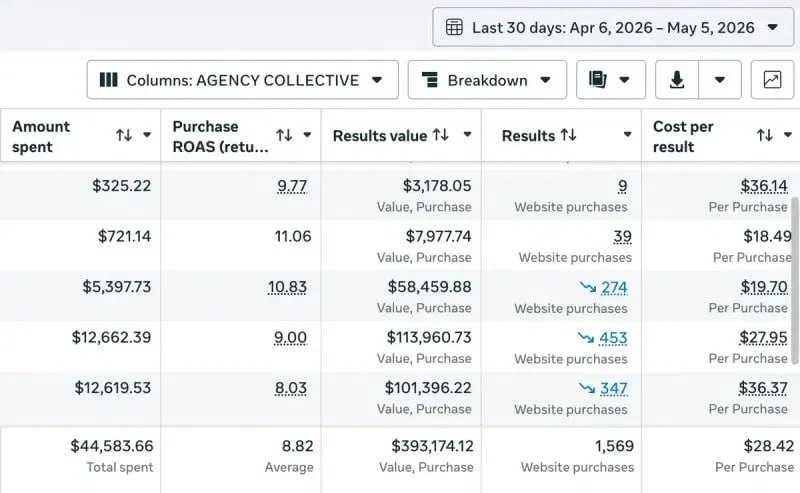Click the 11.06 ROAS value

(x=293, y=236)
